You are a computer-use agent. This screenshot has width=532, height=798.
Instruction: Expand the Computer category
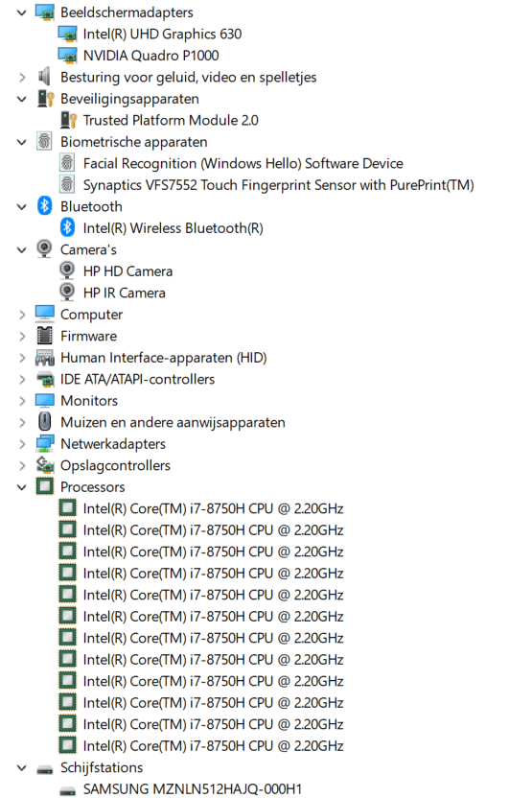[22, 315]
